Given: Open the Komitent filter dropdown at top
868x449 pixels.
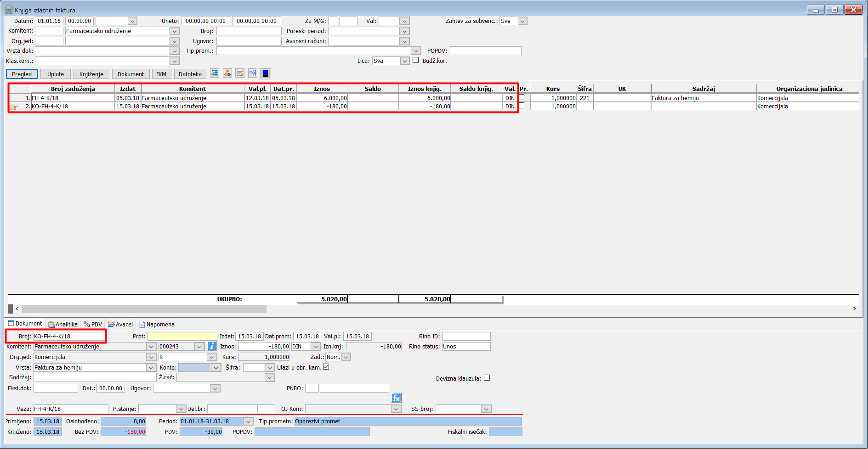Looking at the screenshot, I should click(175, 31).
